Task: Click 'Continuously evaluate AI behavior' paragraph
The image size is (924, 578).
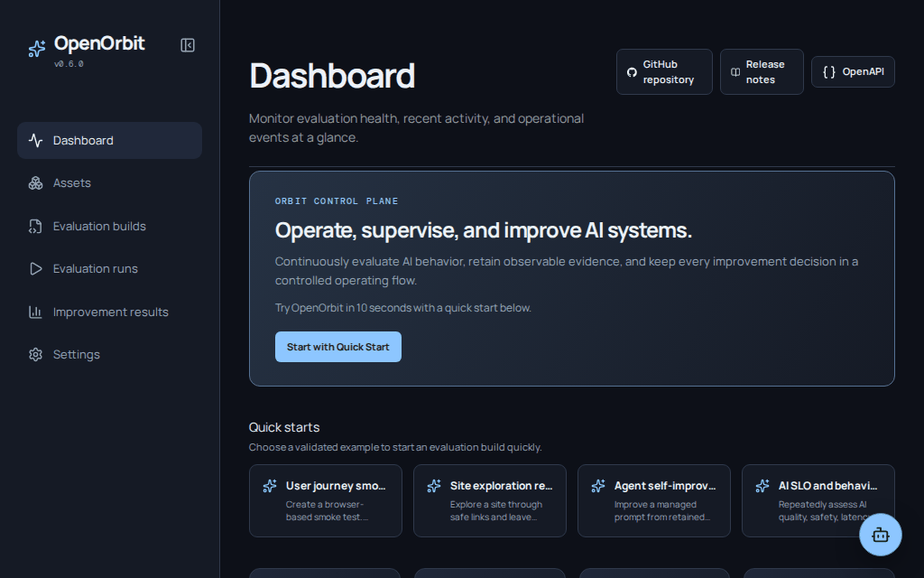Action: (567, 271)
